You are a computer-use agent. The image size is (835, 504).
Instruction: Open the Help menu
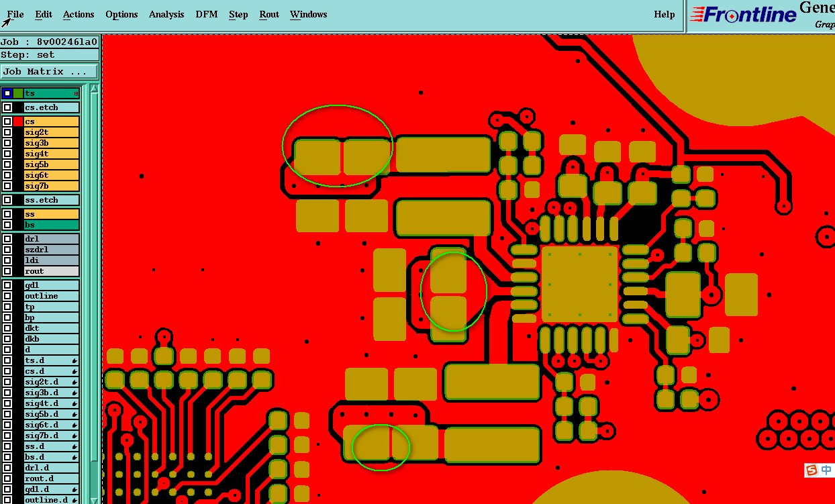665,14
